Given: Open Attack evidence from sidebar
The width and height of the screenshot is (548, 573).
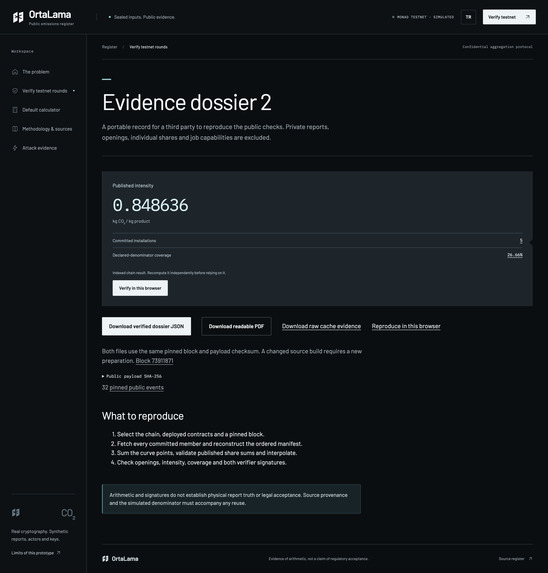Looking at the screenshot, I should pos(39,148).
